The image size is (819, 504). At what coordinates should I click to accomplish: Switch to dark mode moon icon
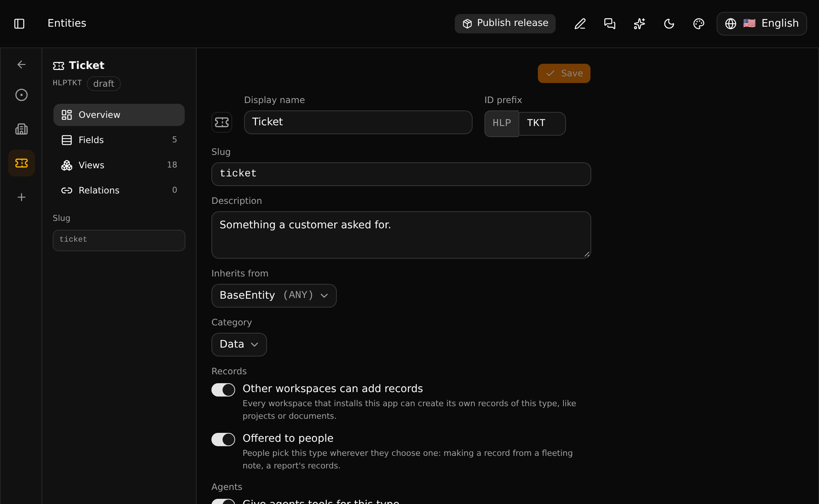click(669, 24)
